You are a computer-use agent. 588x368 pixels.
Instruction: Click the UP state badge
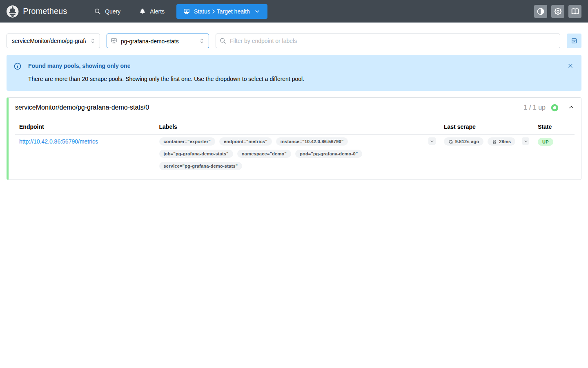[546, 142]
